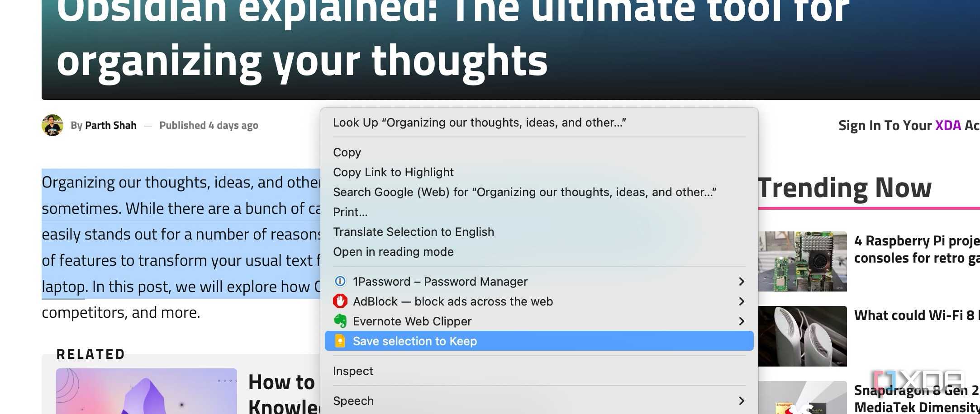Viewport: 980px width, 414px height.
Task: Click Parth Shah's author avatar
Action: 52,125
